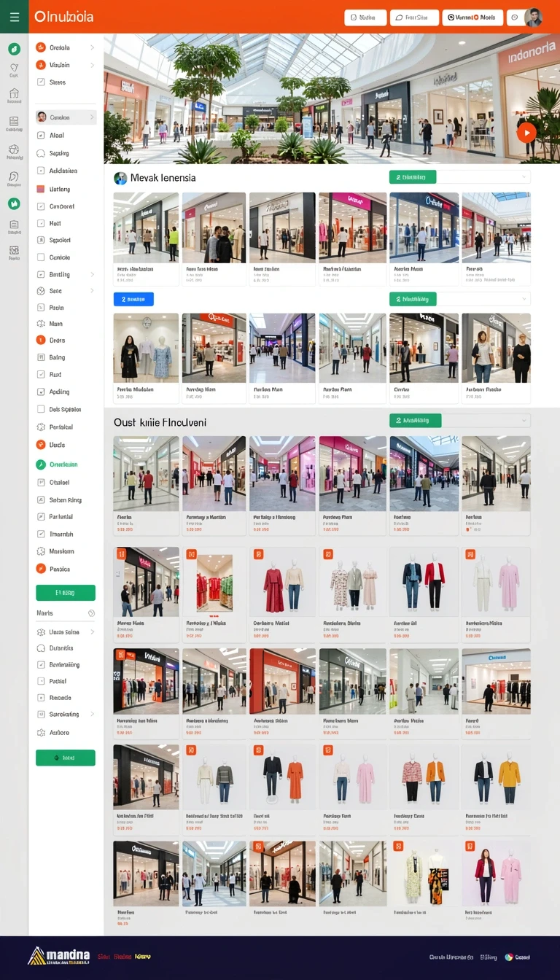
Task: Click the orange Oradala icon in the sidebar
Action: click(41, 47)
